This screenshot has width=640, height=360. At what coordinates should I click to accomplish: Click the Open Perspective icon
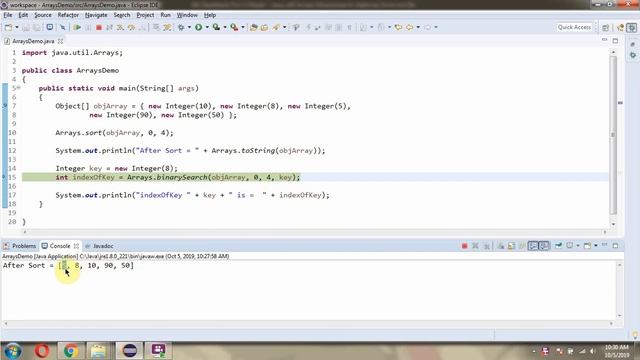coord(605,27)
